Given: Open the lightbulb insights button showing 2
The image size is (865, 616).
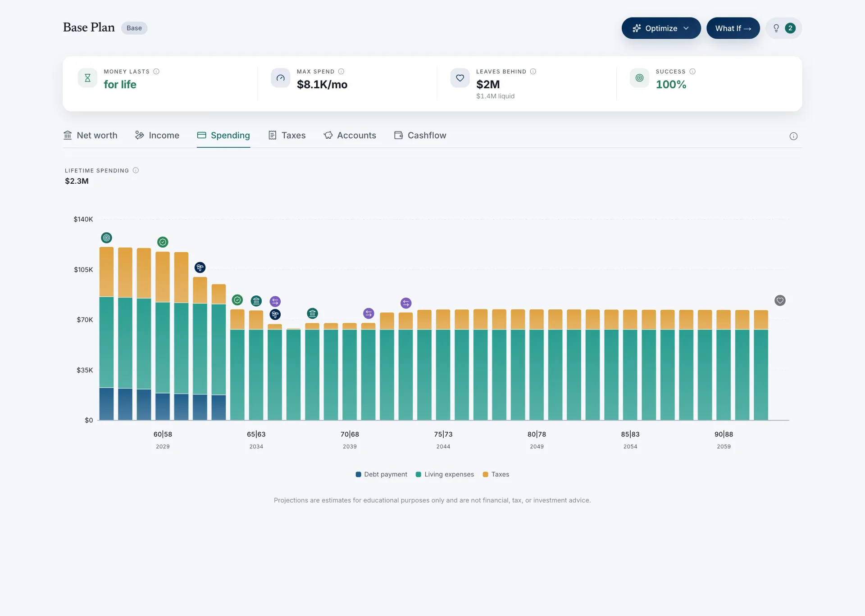Looking at the screenshot, I should point(783,28).
